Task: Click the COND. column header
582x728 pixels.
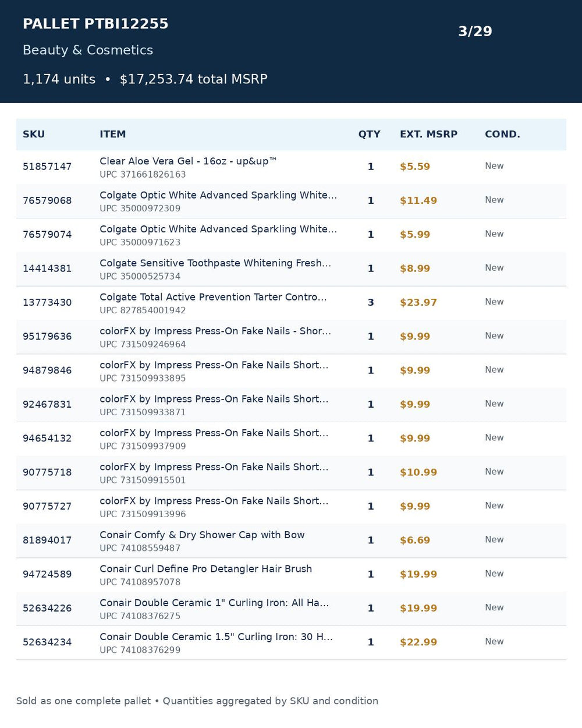Action: [502, 135]
